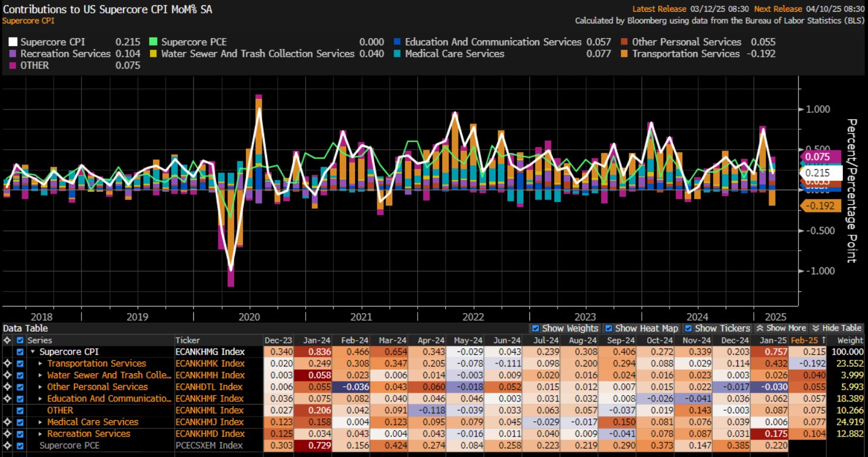Click the Show More double-chevron icon
The height and width of the screenshot is (457, 868).
pyautogui.click(x=760, y=328)
